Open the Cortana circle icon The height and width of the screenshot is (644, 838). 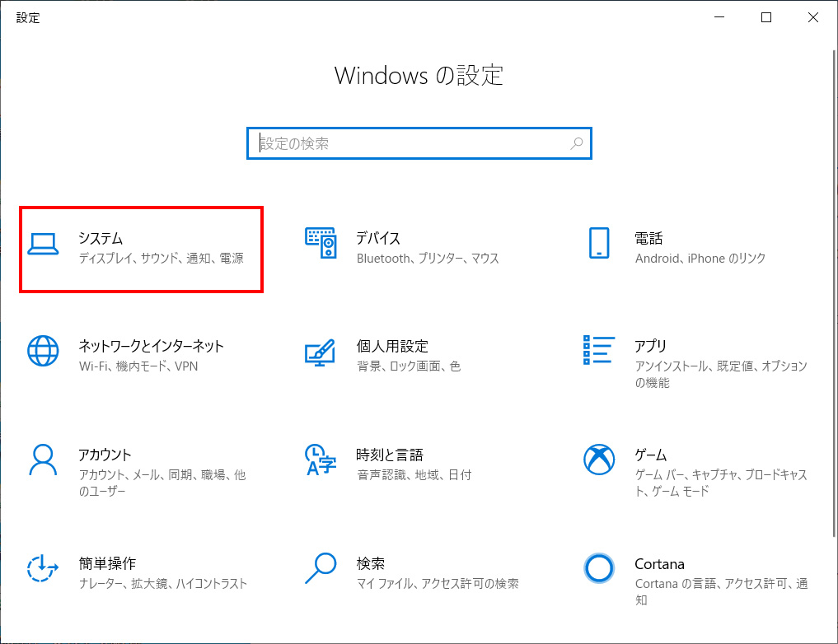pos(598,568)
